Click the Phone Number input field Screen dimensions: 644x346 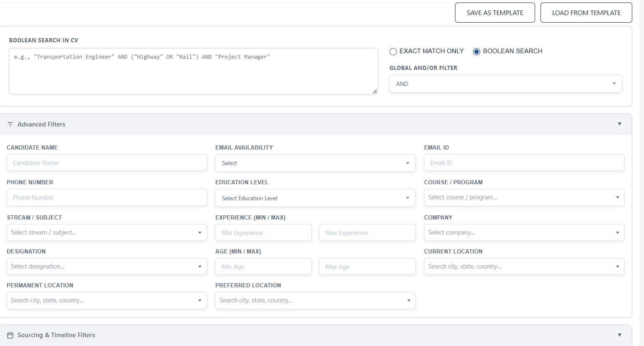coord(106,197)
